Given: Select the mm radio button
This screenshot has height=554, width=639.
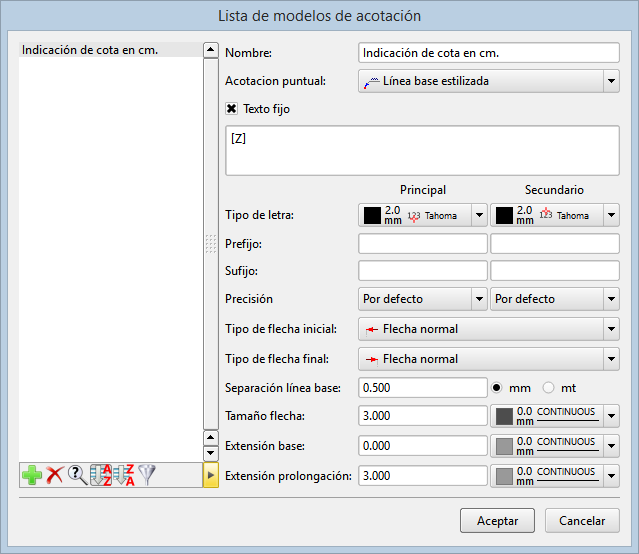Looking at the screenshot, I should (496, 388).
